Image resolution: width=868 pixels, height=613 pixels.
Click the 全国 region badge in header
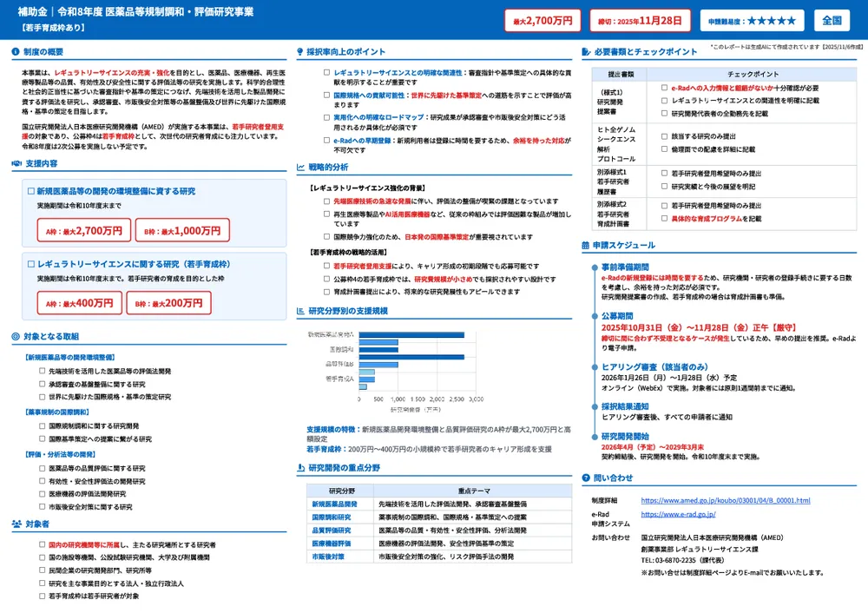tap(832, 20)
